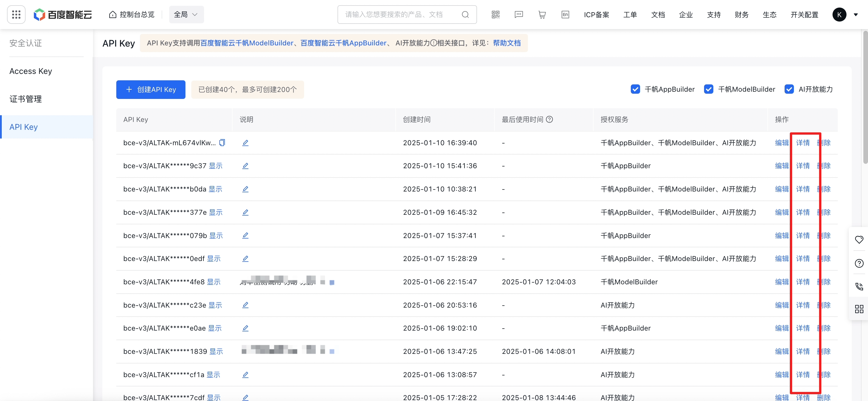Click 编辑 for key ending 4fe8
The width and height of the screenshot is (868, 401).
[782, 282]
